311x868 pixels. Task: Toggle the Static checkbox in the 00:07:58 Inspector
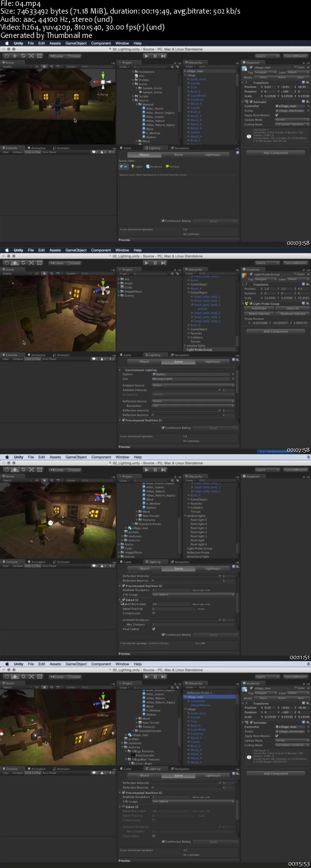(294, 274)
